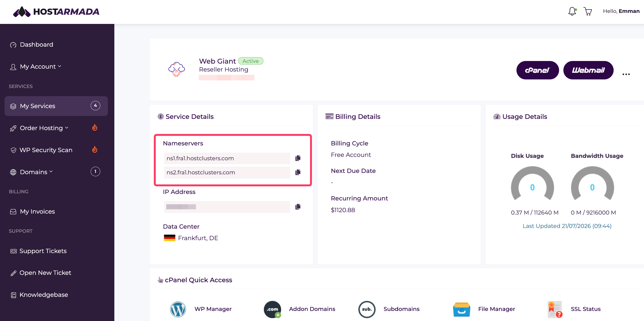Click the SSL Status certificate icon

[x=555, y=310]
